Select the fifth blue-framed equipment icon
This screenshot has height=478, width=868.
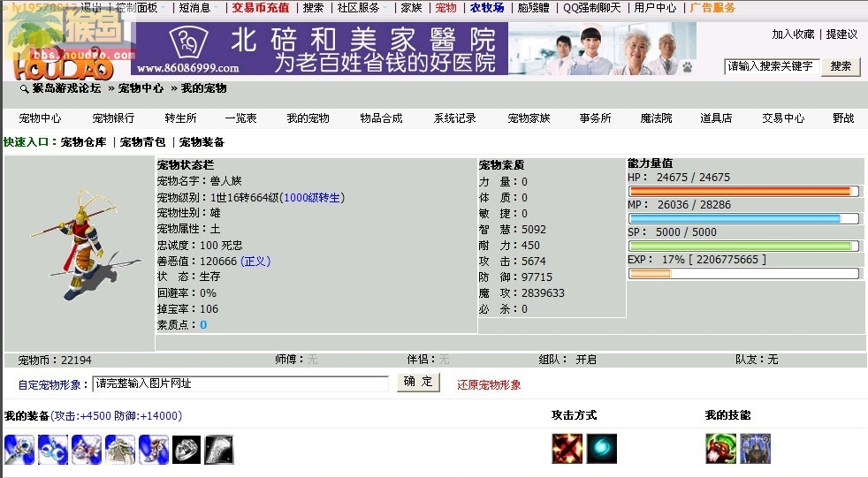153,449
